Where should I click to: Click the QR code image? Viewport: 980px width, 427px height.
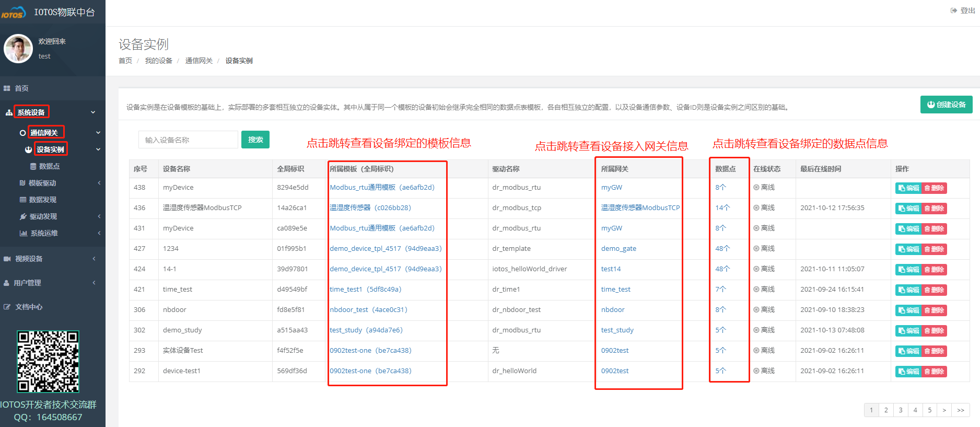coord(48,361)
